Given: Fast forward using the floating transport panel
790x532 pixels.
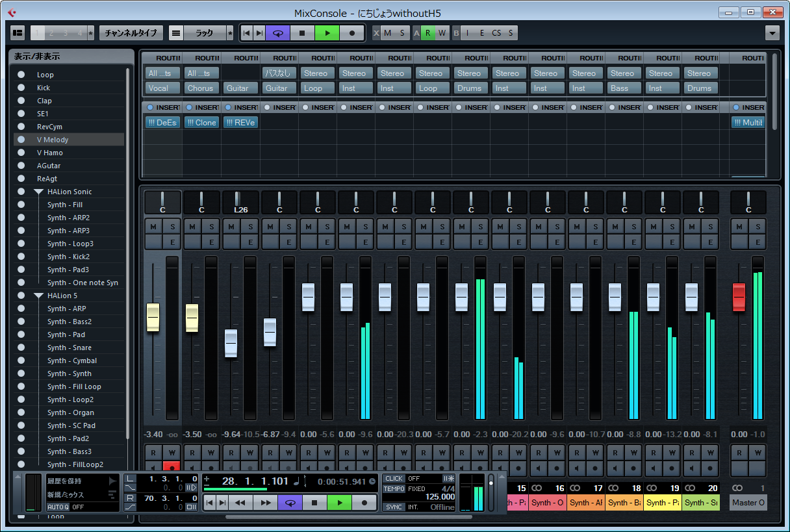Looking at the screenshot, I should (265, 502).
